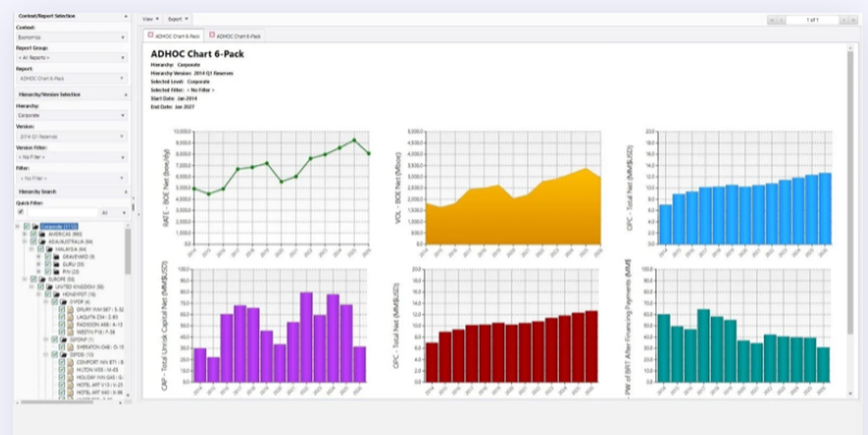868x435 pixels.
Task: Open the Hierarchy dropdown showing Corporate
Action: [x=72, y=115]
